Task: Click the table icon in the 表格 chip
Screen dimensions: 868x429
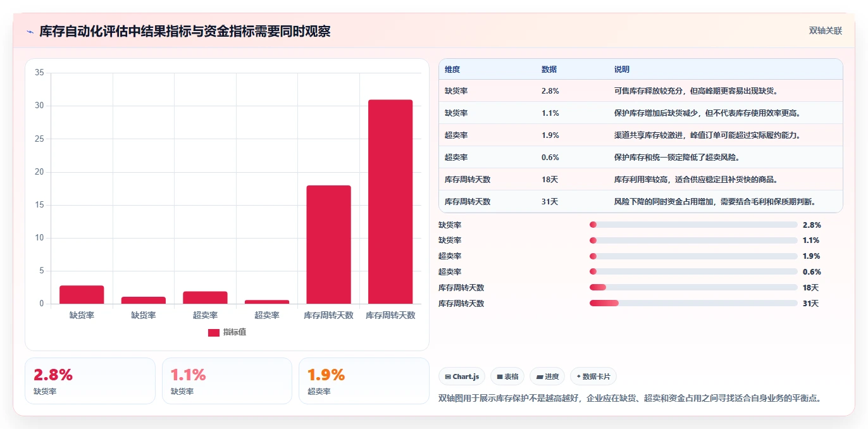Action: [x=500, y=376]
